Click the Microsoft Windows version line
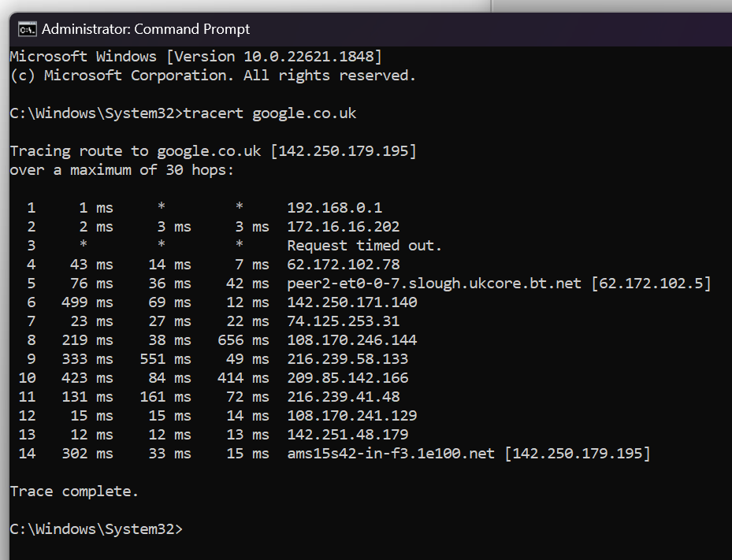 coord(195,57)
